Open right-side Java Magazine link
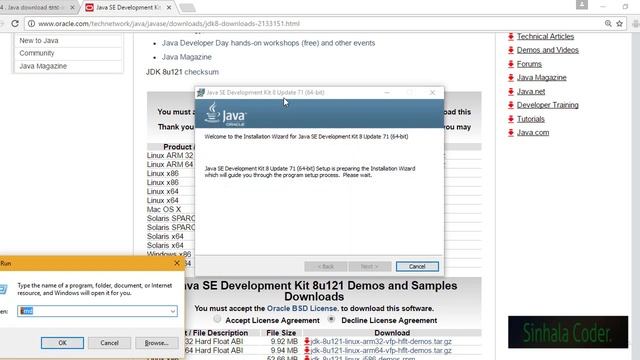This screenshot has width=640, height=360. (541, 78)
